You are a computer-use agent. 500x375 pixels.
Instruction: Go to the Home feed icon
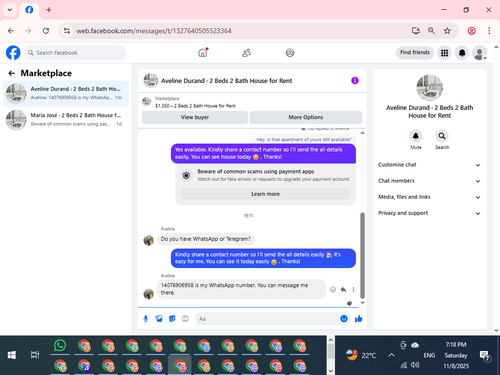click(x=203, y=53)
